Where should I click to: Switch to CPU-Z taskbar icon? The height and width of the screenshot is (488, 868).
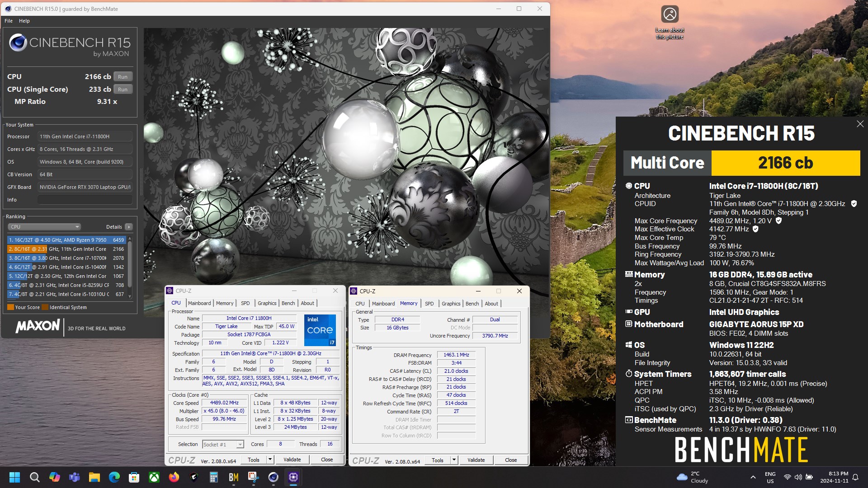click(293, 477)
